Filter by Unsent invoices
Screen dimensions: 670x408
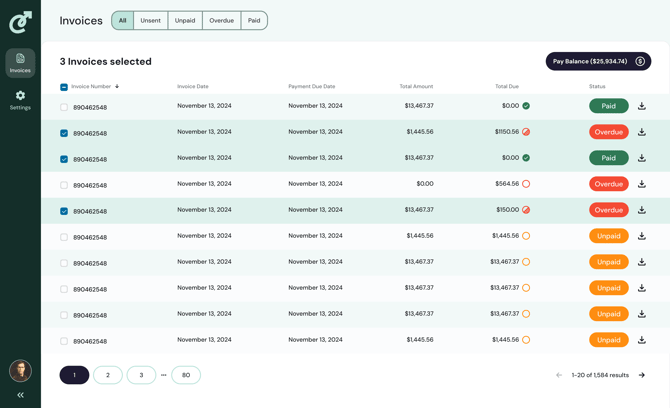point(150,21)
